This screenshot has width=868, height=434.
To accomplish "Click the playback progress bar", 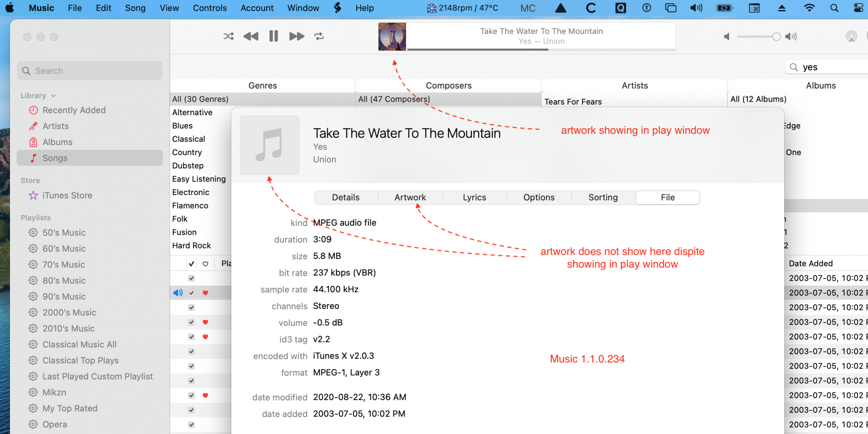I will pyautogui.click(x=541, y=50).
